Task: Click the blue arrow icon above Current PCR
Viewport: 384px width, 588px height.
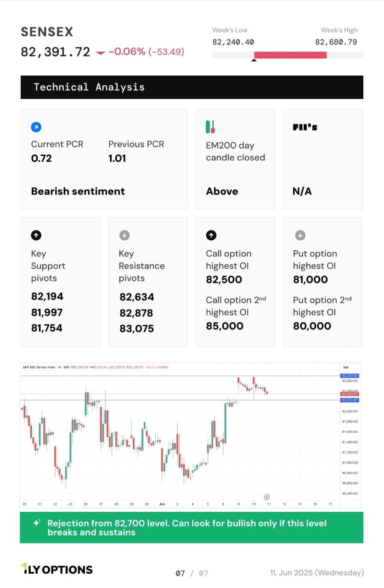Action: click(x=36, y=127)
